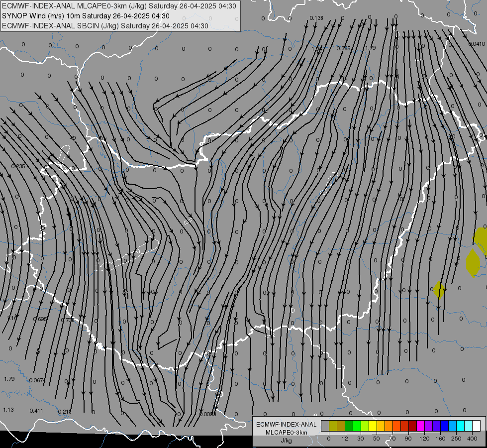Viewport: 487px width, 448px height.
Task: Click the gray legend swatch
Action: [325, 426]
